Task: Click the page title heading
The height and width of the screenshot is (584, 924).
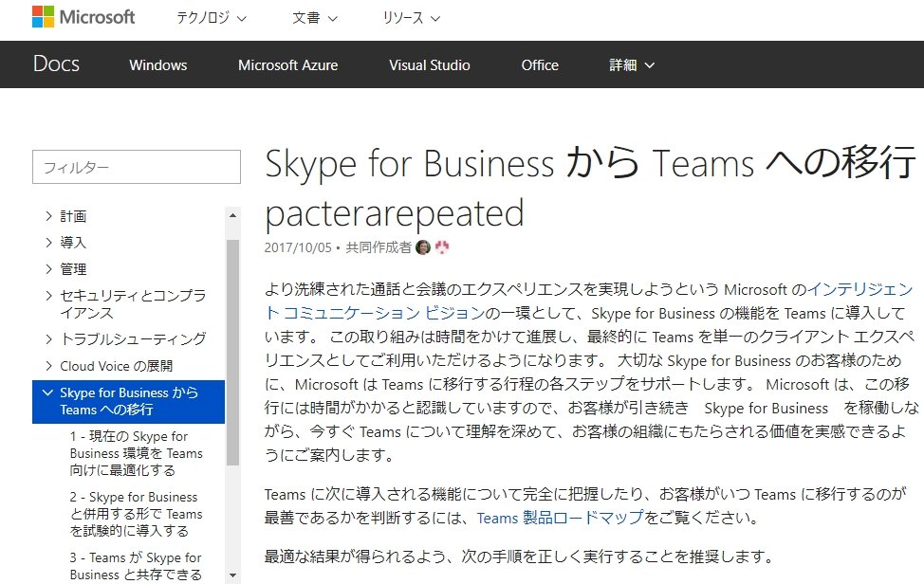Action: point(589,187)
